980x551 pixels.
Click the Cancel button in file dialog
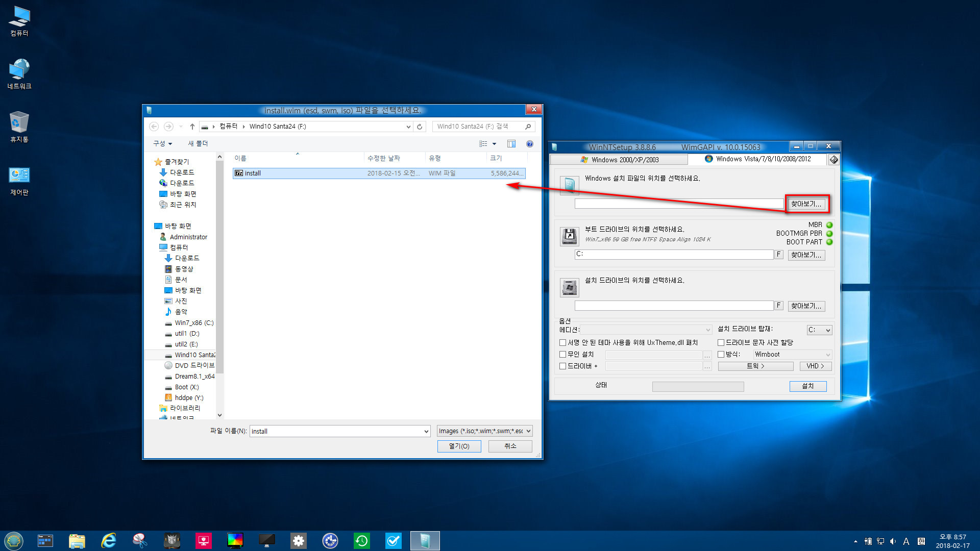coord(510,446)
